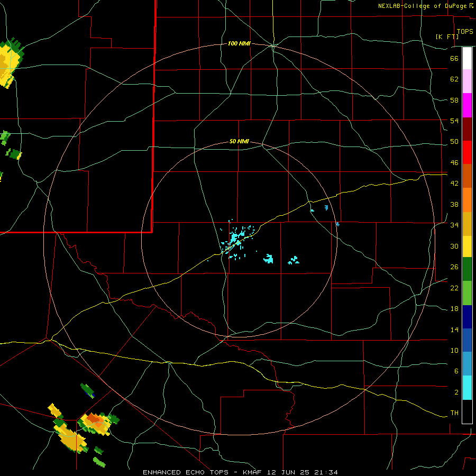Image resolution: width=476 pixels, height=476 pixels.
Task: Click the yellow storm echo at northwest edge
Action: pos(10,63)
